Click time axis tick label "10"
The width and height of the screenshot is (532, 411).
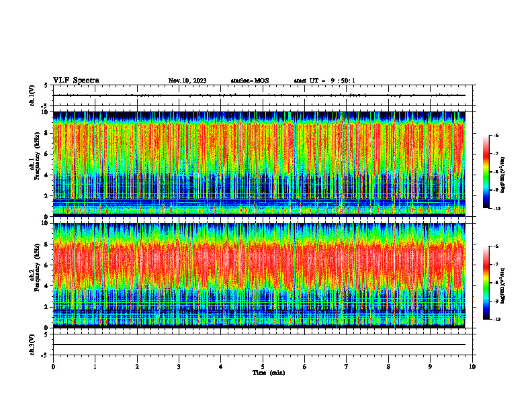(x=472, y=367)
